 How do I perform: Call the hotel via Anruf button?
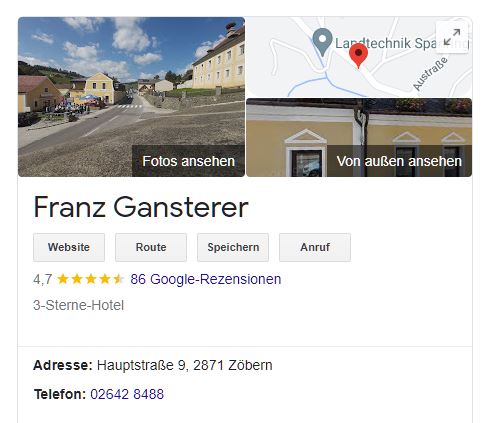coord(315,247)
